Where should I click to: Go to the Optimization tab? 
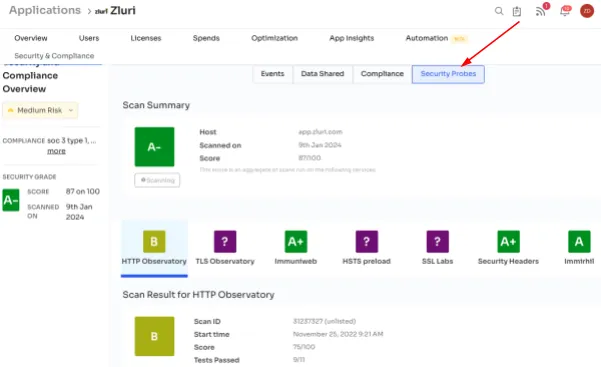[274, 38]
